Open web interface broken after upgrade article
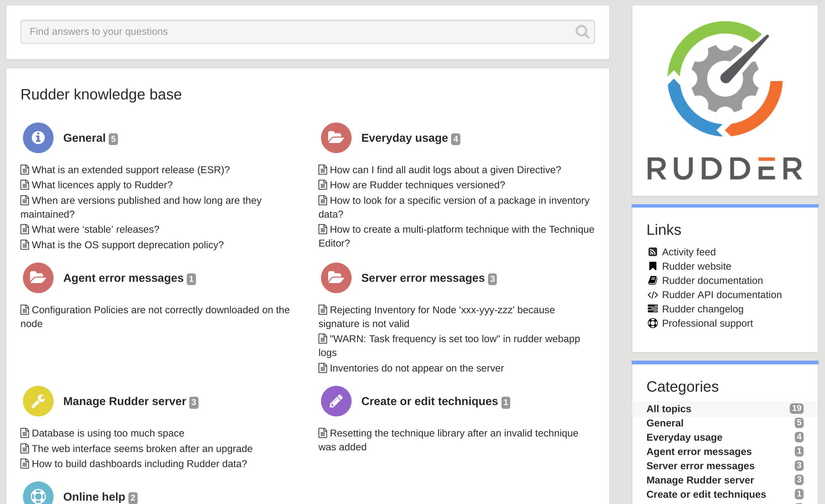This screenshot has width=825, height=504. [142, 449]
